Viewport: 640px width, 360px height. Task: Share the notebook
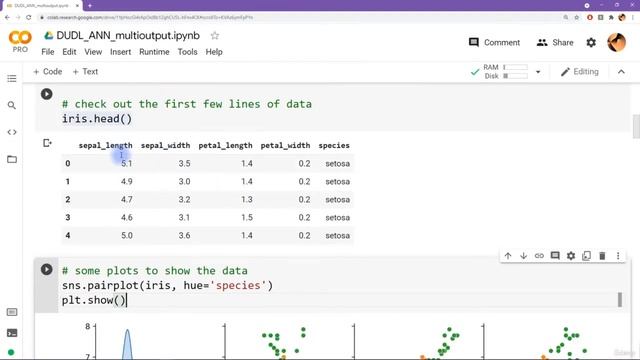tap(555, 42)
